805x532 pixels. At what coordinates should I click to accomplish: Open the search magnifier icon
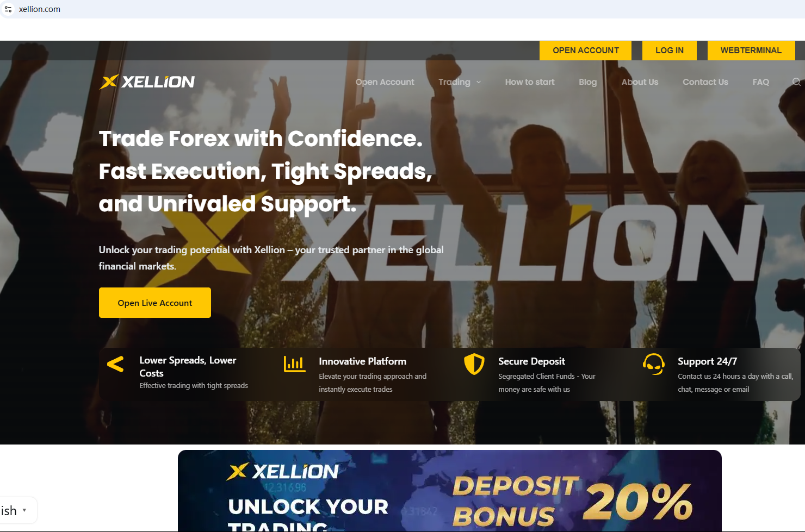(796, 82)
